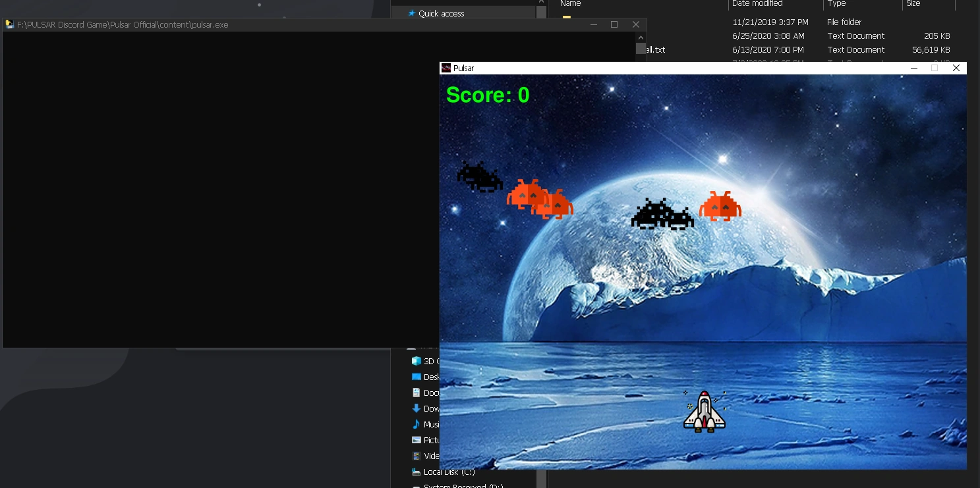The height and width of the screenshot is (488, 980).
Task: Click the 56,619 KB size value
Action: pos(931,49)
